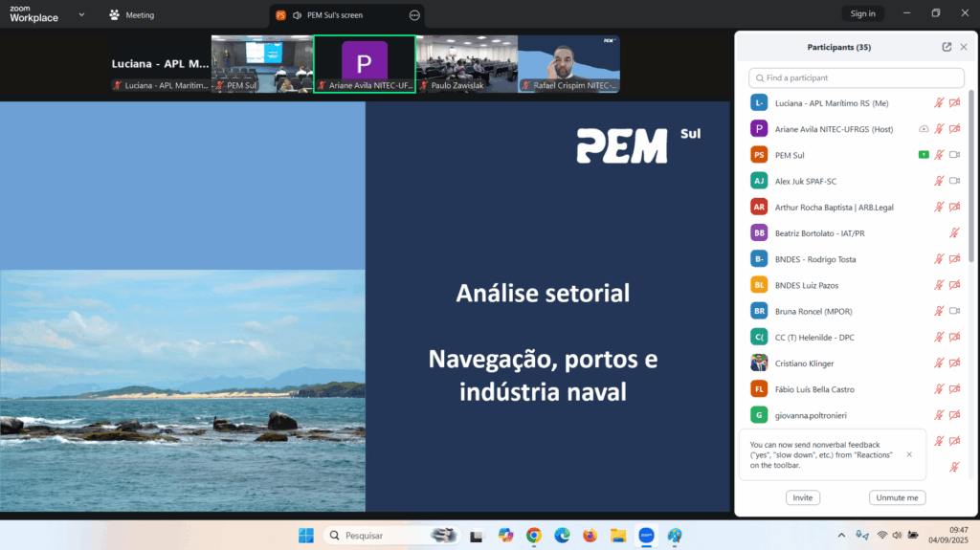Click the cloud recording icon for Ariane Avila
The width and height of the screenshot is (980, 550).
point(923,129)
